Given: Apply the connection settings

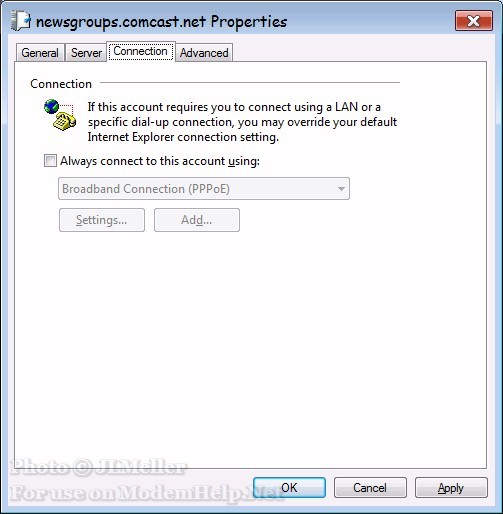Looking at the screenshot, I should (x=451, y=488).
